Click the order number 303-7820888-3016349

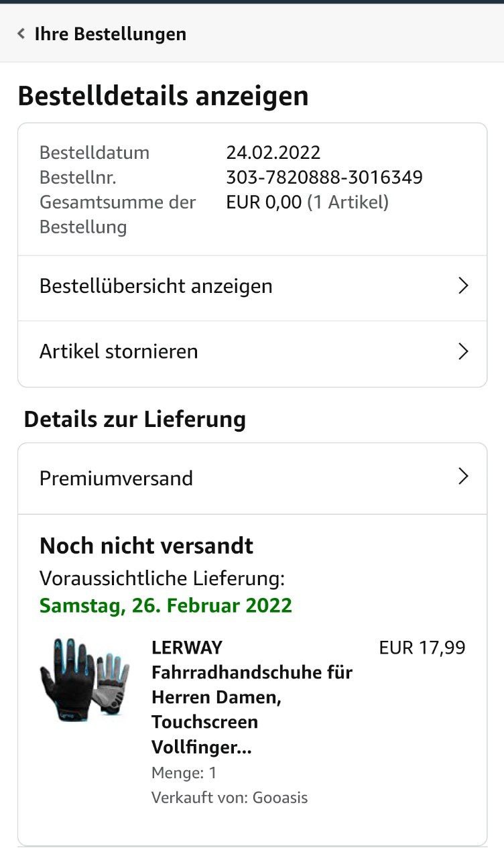[324, 178]
